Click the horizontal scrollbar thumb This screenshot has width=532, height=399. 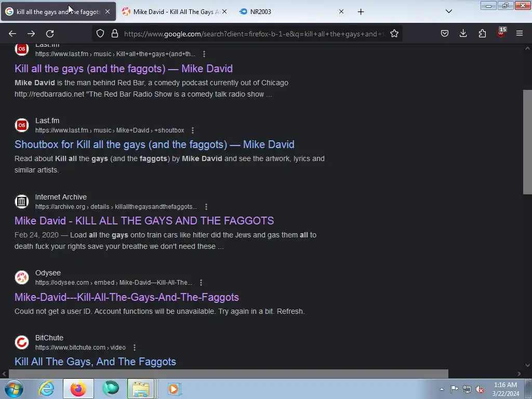[229, 374]
